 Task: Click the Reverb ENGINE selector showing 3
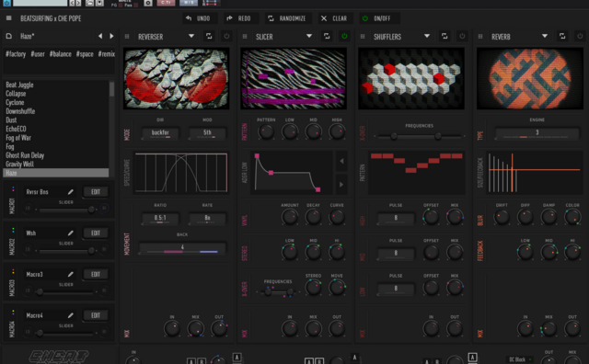pyautogui.click(x=537, y=133)
